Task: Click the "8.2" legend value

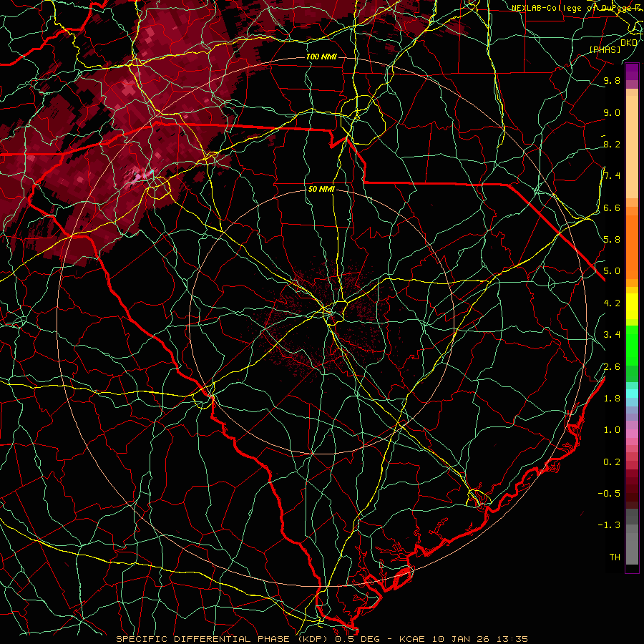Action: coord(612,145)
